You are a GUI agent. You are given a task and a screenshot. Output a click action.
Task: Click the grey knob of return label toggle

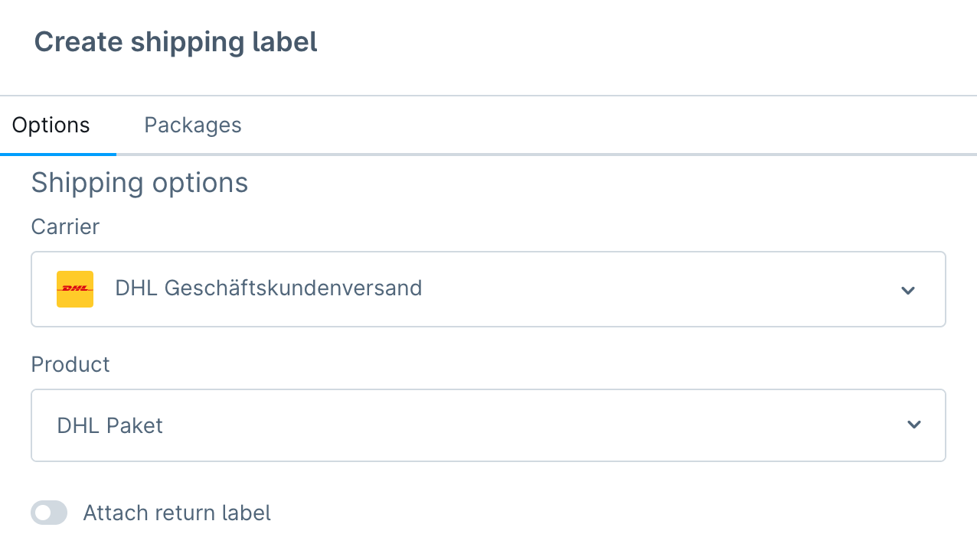42,513
